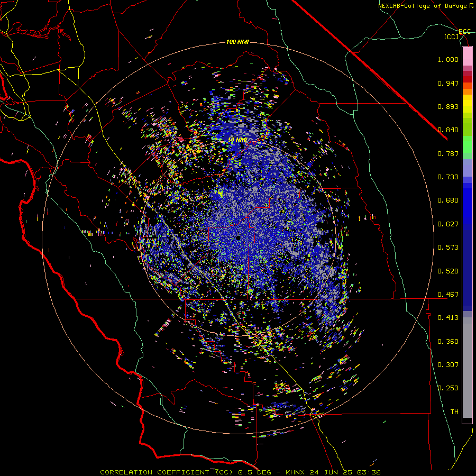Click the 0.627 scale value
476x476 pixels.
click(448, 224)
